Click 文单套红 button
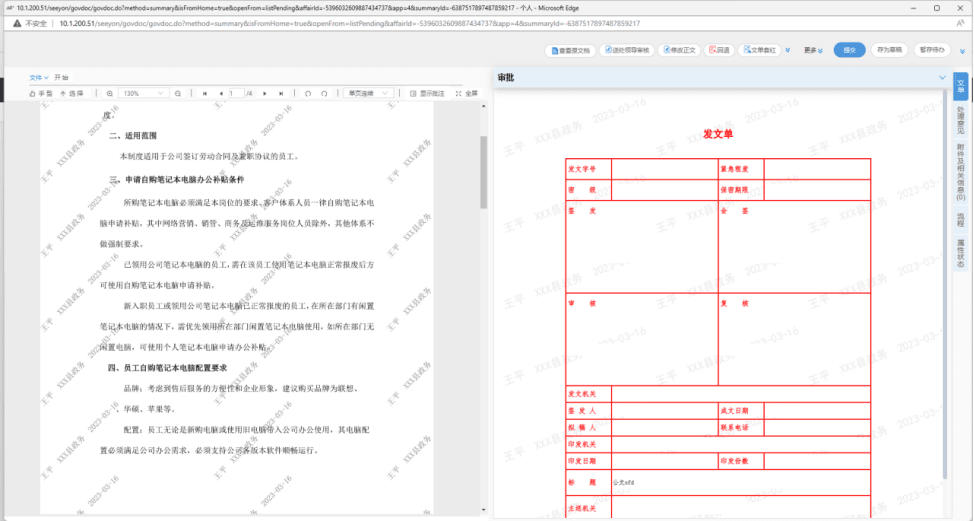The width and height of the screenshot is (974, 521). point(759,50)
